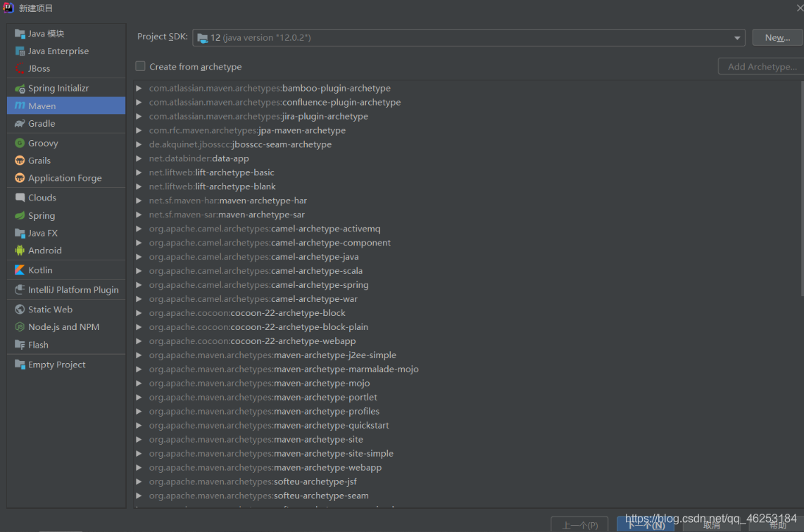The height and width of the screenshot is (532, 804).
Task: Click Add Archetype... button
Action: (x=762, y=67)
